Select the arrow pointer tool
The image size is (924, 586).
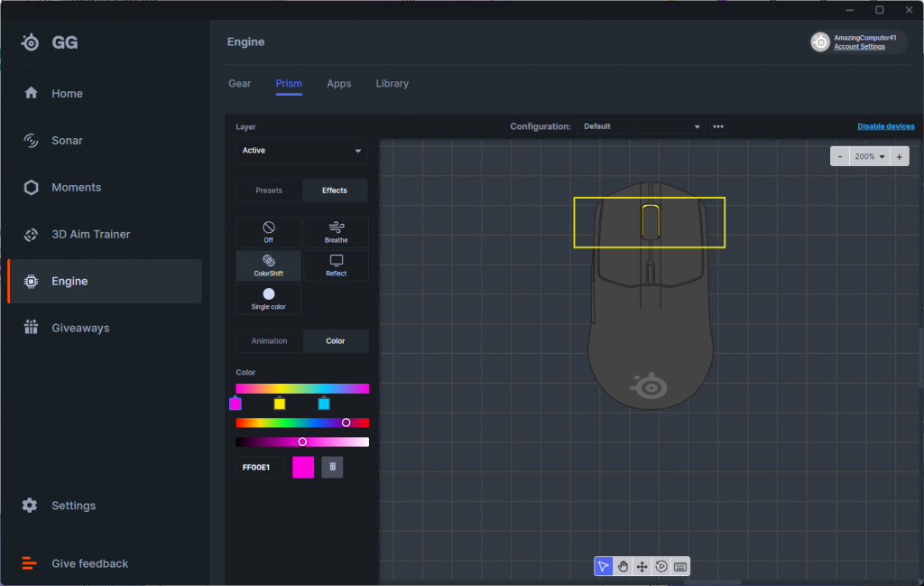point(604,566)
